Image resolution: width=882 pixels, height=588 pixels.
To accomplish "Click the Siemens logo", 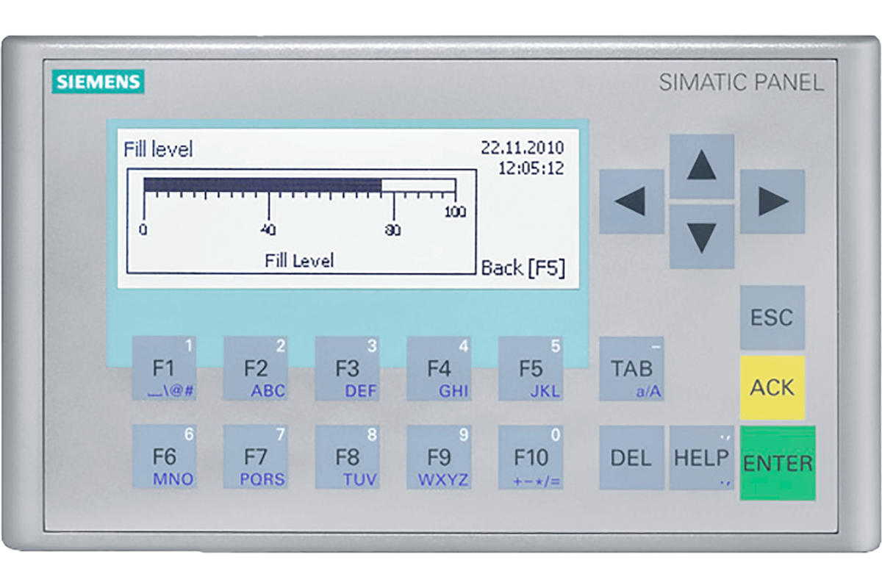I will (x=98, y=82).
